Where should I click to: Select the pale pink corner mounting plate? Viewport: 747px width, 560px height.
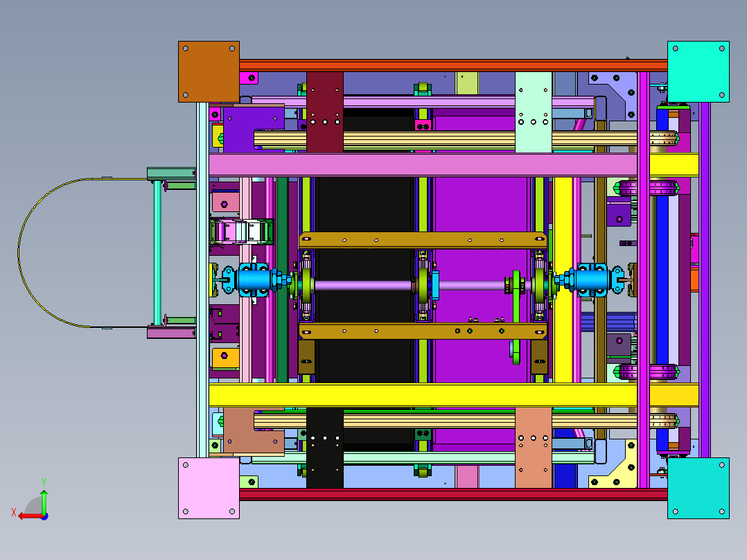[209, 488]
